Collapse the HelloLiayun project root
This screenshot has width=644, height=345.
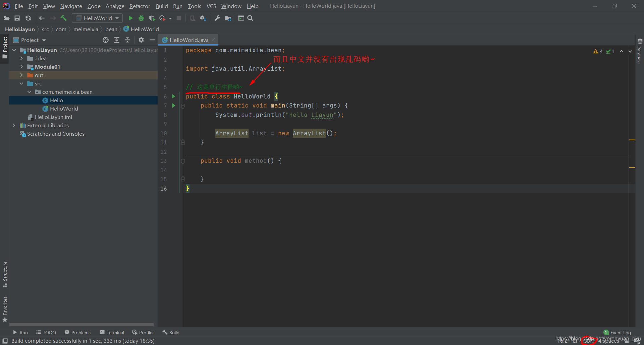click(x=14, y=50)
